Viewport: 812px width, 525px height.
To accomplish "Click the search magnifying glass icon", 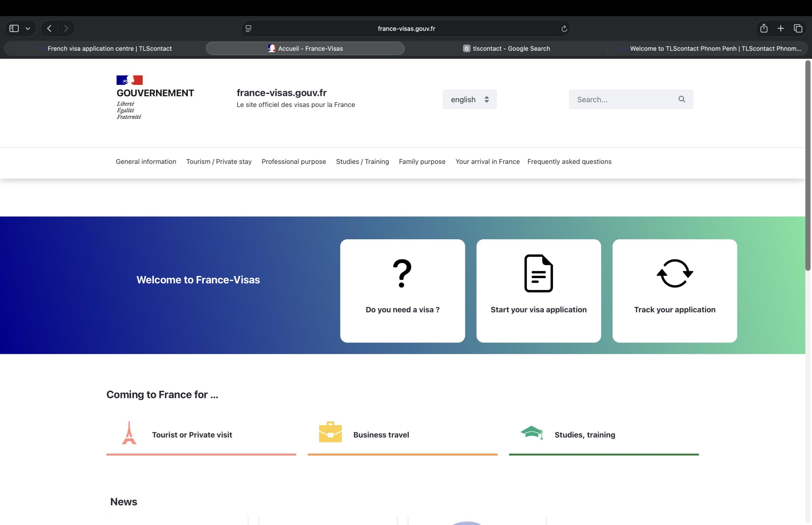I will click(681, 99).
